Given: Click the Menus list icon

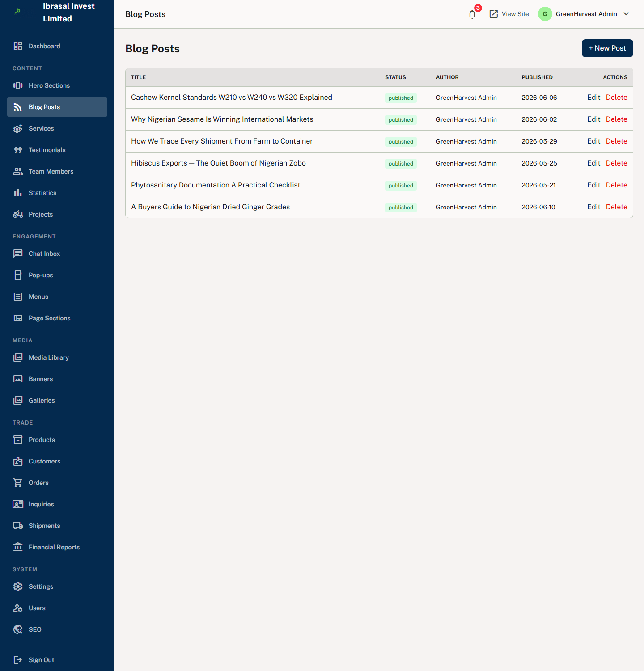Looking at the screenshot, I should (18, 297).
